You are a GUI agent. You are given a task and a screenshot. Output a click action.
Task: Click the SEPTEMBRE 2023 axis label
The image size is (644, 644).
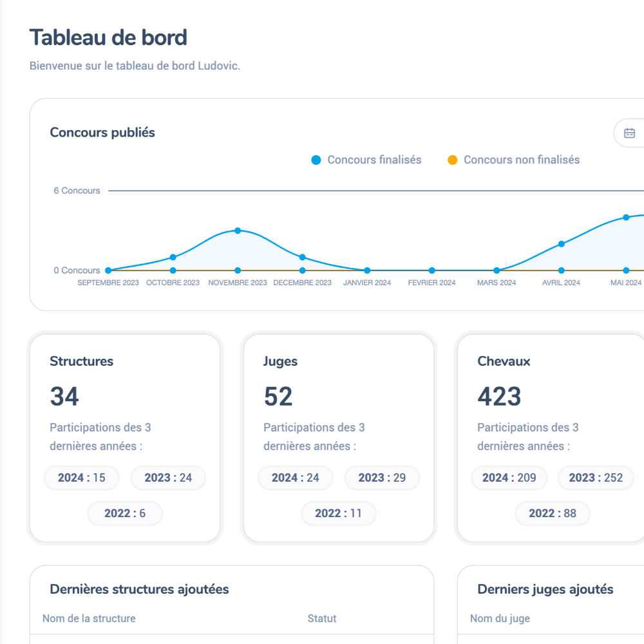[x=108, y=283]
